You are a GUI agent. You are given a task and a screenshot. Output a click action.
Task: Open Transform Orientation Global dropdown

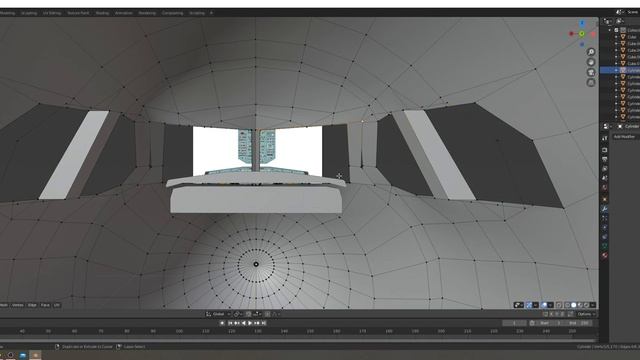click(219, 314)
